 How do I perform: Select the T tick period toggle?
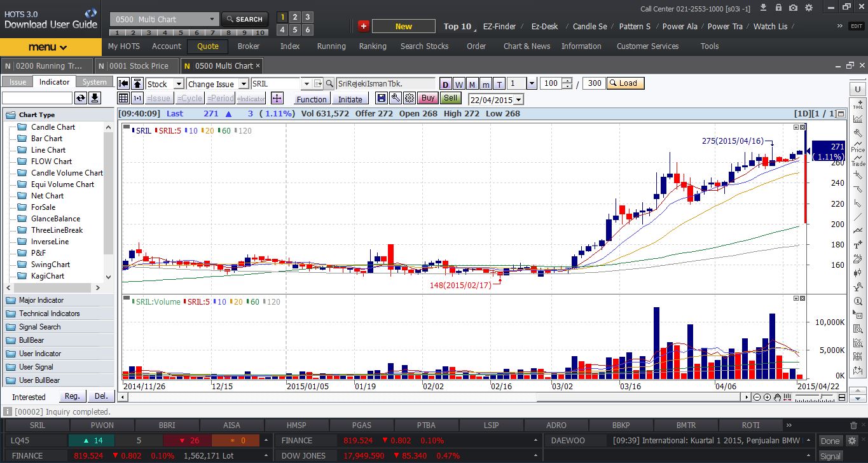(x=499, y=84)
